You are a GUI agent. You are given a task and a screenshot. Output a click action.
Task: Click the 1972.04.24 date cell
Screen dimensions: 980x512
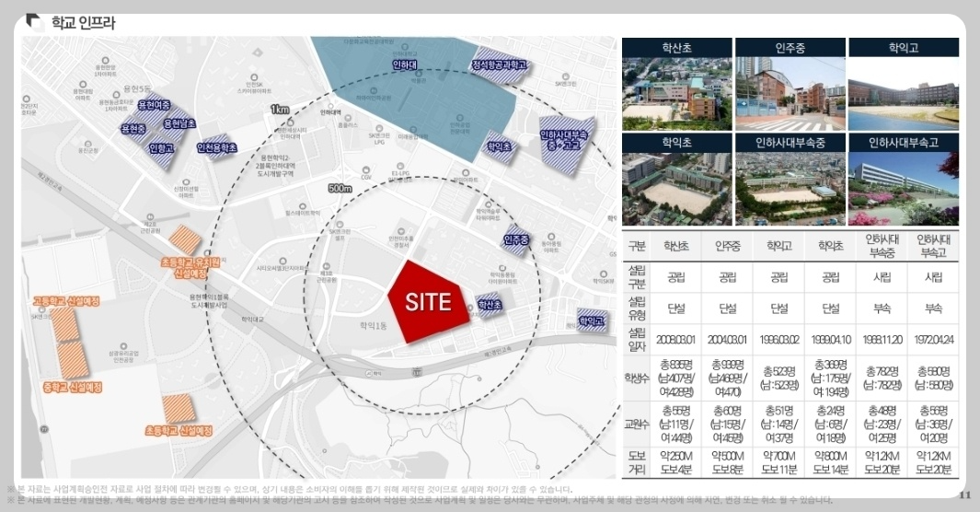(x=933, y=340)
